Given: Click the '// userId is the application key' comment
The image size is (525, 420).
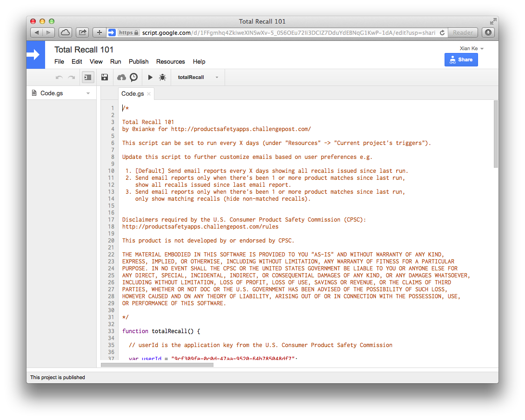Looking at the screenshot, I should [260, 345].
